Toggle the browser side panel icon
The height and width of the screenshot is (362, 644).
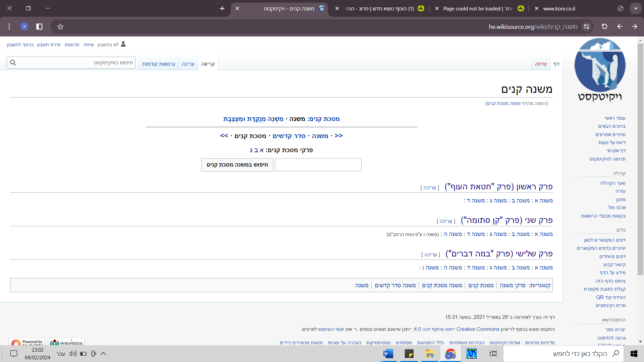click(39, 26)
